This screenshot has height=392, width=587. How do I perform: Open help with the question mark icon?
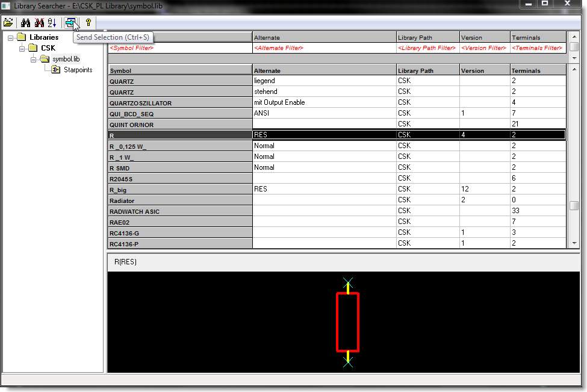(x=89, y=23)
